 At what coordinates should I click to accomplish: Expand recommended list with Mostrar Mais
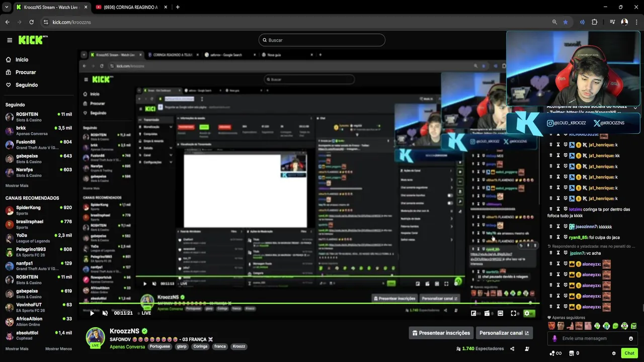click(x=17, y=348)
